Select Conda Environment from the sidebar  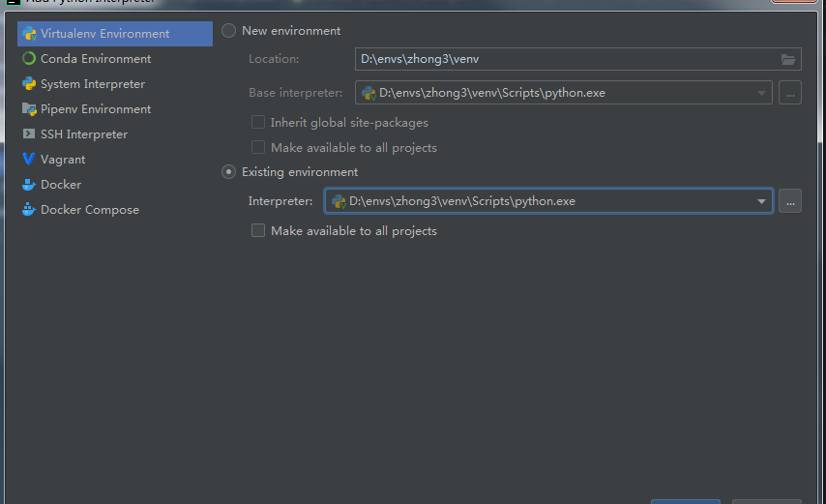pyautogui.click(x=96, y=59)
